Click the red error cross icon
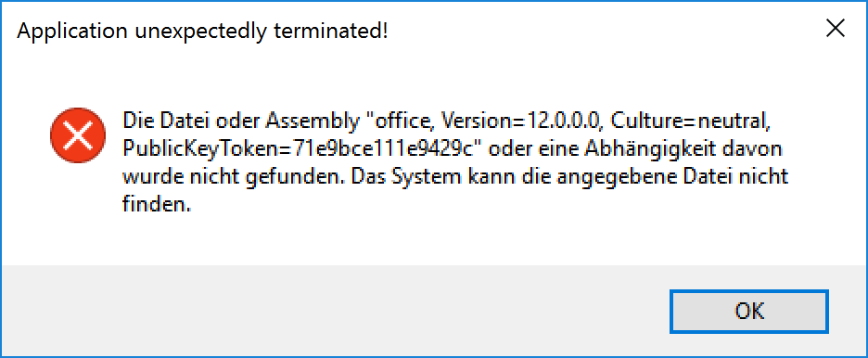The image size is (868, 358). (78, 135)
